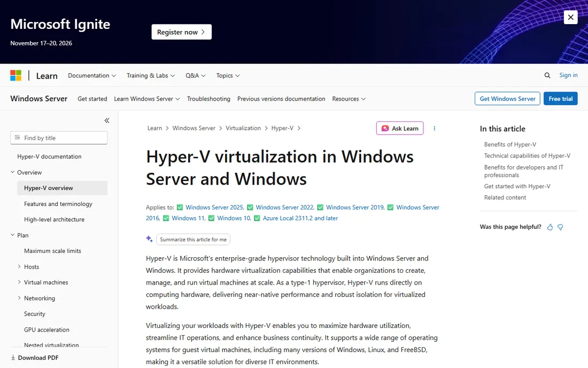The width and height of the screenshot is (588, 368).
Task: Click the green check beside Azure Local
Action: [x=257, y=218]
